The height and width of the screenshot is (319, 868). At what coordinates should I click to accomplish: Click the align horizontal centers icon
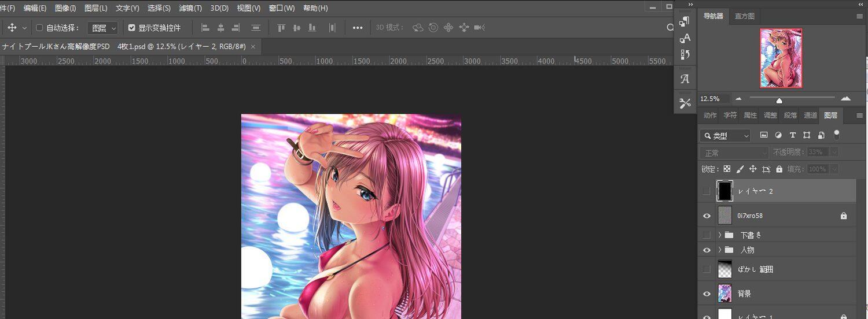(220, 28)
